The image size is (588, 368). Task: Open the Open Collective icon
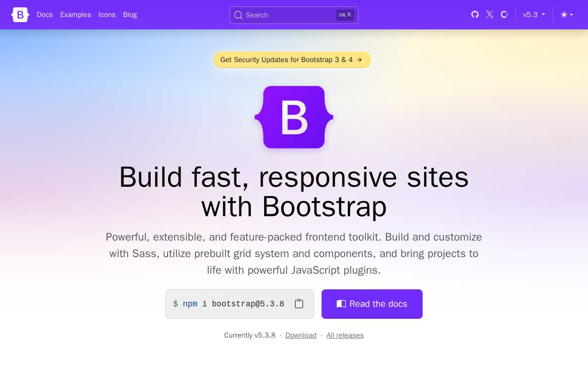tap(504, 15)
